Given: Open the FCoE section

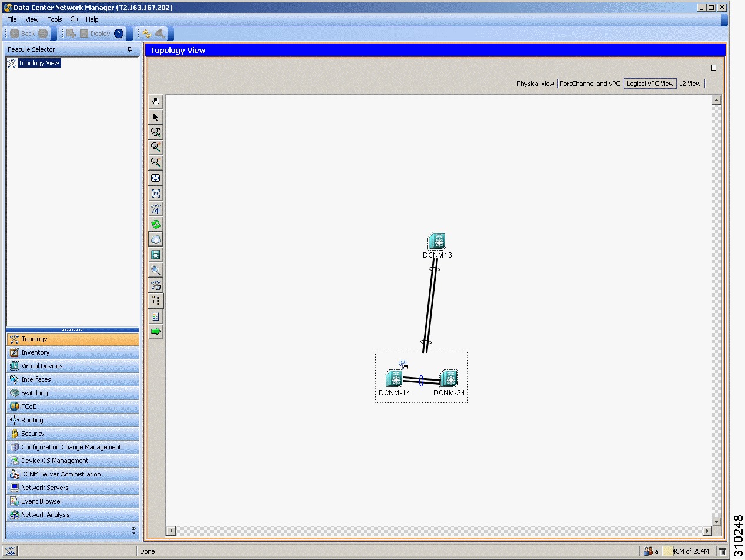Looking at the screenshot, I should pos(73,406).
